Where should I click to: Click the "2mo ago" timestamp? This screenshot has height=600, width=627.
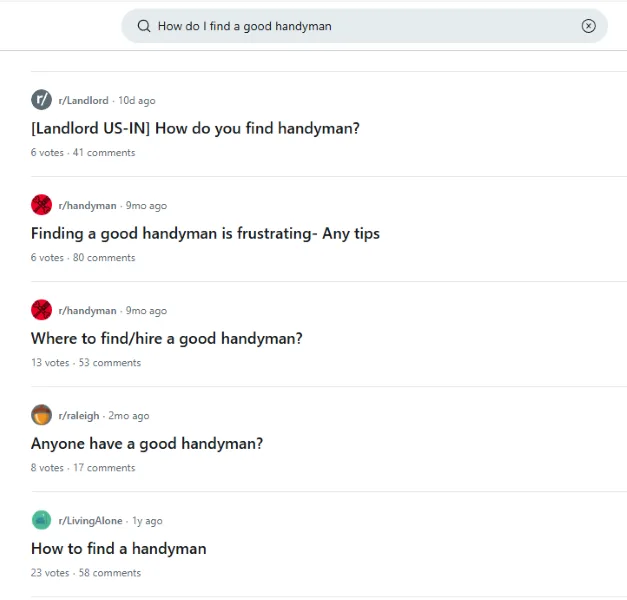coord(129,416)
